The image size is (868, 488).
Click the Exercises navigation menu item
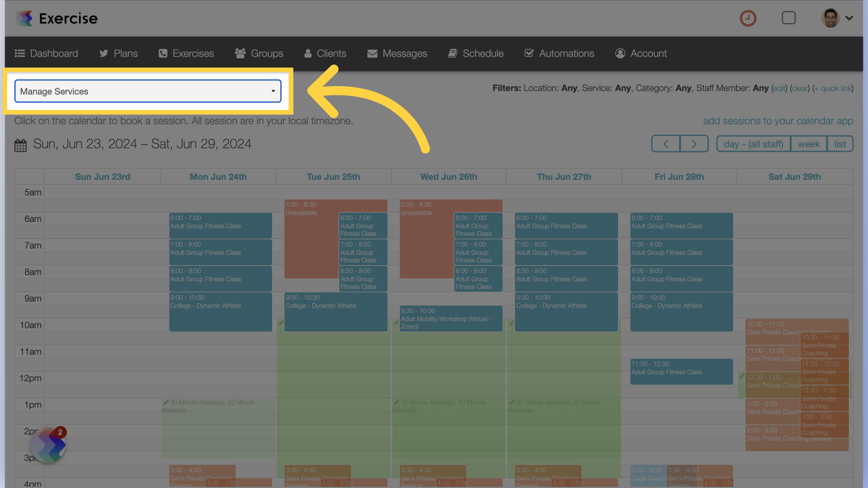tap(193, 53)
